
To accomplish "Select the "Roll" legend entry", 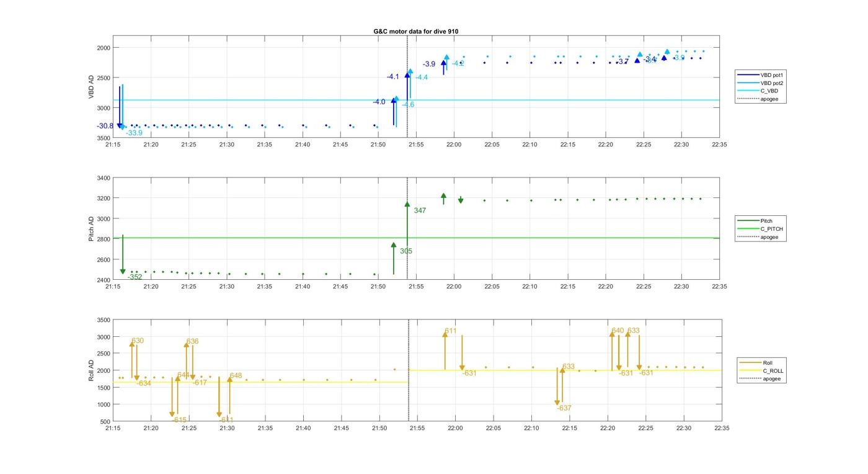I will [756, 363].
